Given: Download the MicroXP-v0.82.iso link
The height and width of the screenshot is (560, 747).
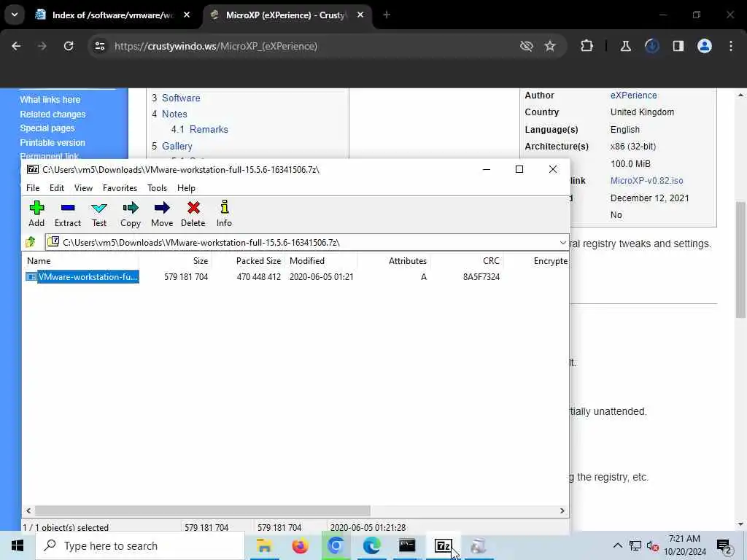Looking at the screenshot, I should click(x=646, y=181).
